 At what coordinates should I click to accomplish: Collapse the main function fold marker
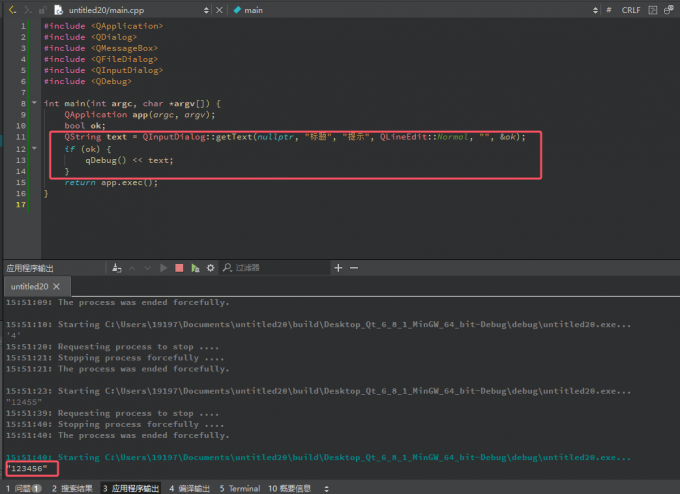pos(33,103)
